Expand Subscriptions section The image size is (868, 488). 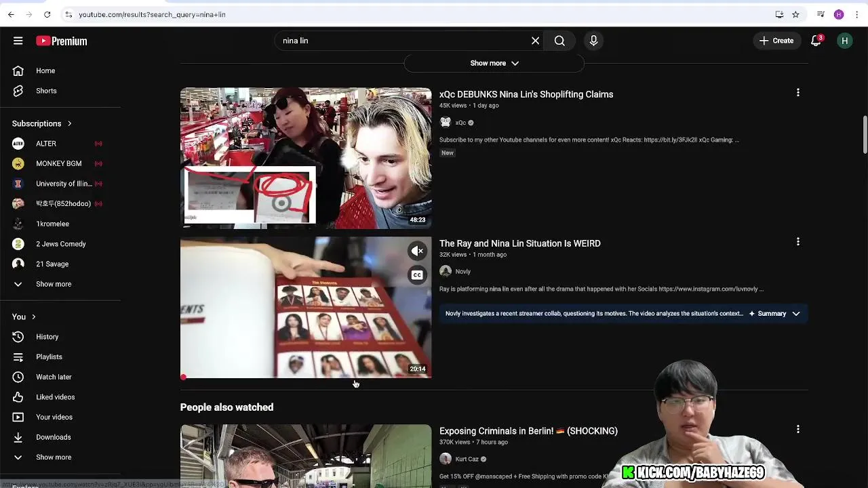pos(42,123)
